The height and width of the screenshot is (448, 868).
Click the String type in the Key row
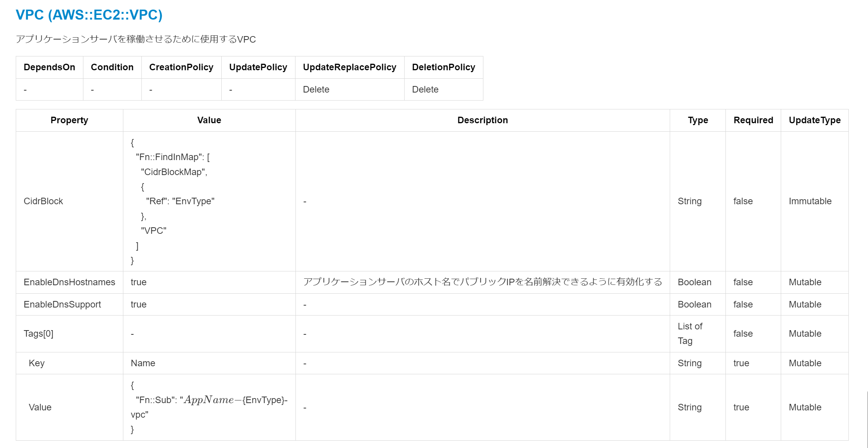point(690,363)
